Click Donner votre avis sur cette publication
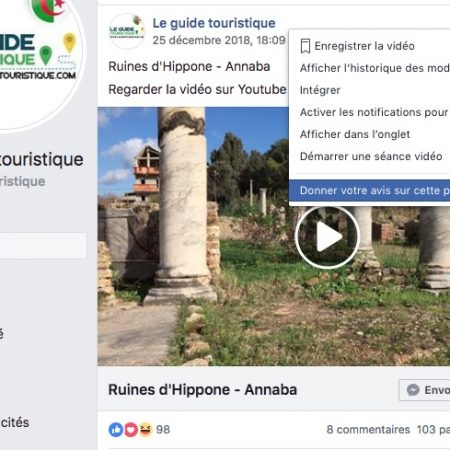The image size is (450, 450). coord(369,190)
